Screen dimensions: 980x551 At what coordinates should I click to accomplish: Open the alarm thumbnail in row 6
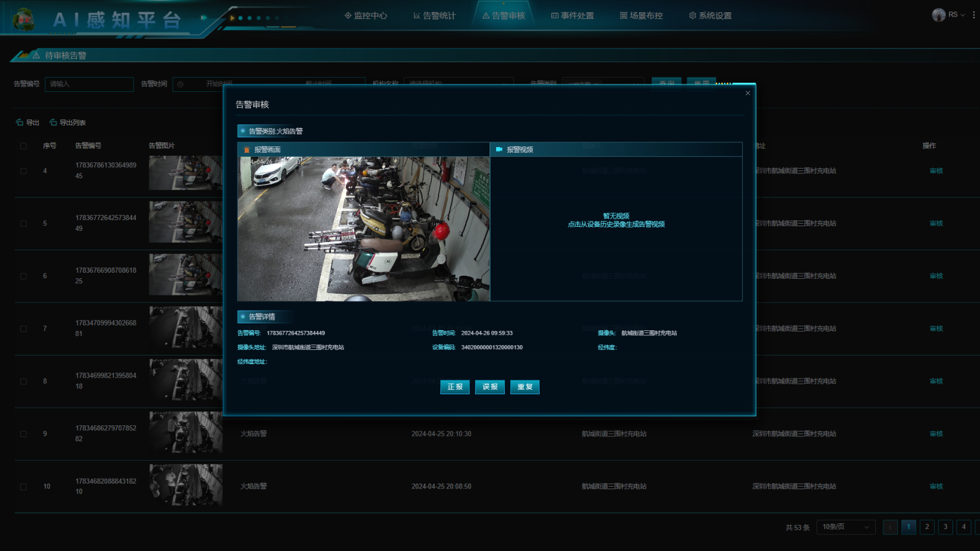tap(186, 275)
